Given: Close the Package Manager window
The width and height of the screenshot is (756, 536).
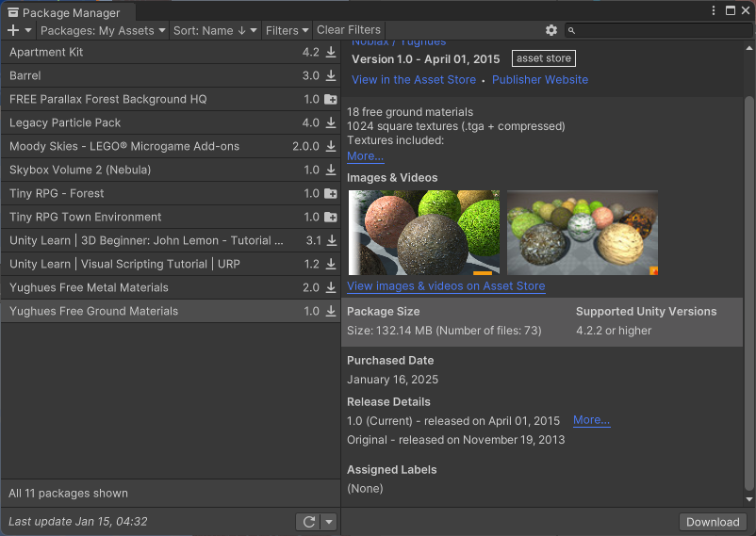Looking at the screenshot, I should (746, 10).
